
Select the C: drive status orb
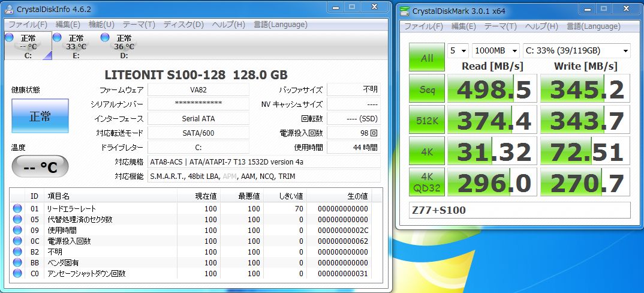(x=9, y=38)
